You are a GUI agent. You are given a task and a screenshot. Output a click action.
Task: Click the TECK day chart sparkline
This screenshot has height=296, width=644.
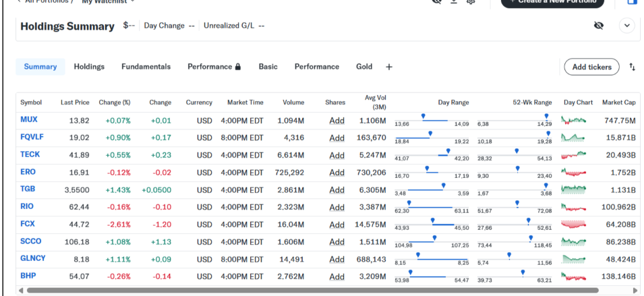coord(575,155)
